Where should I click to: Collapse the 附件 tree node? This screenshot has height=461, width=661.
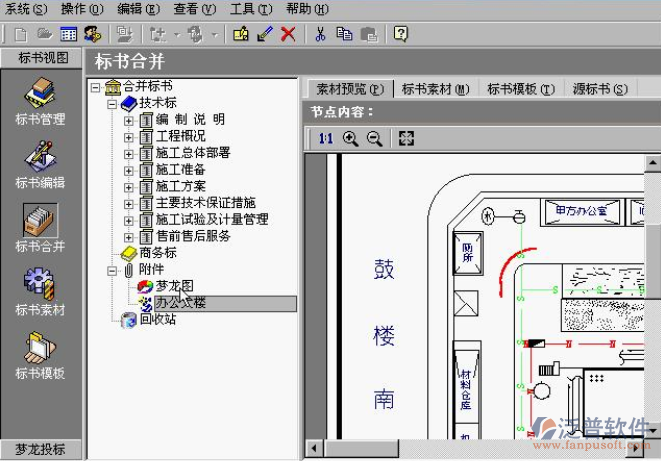(x=112, y=270)
